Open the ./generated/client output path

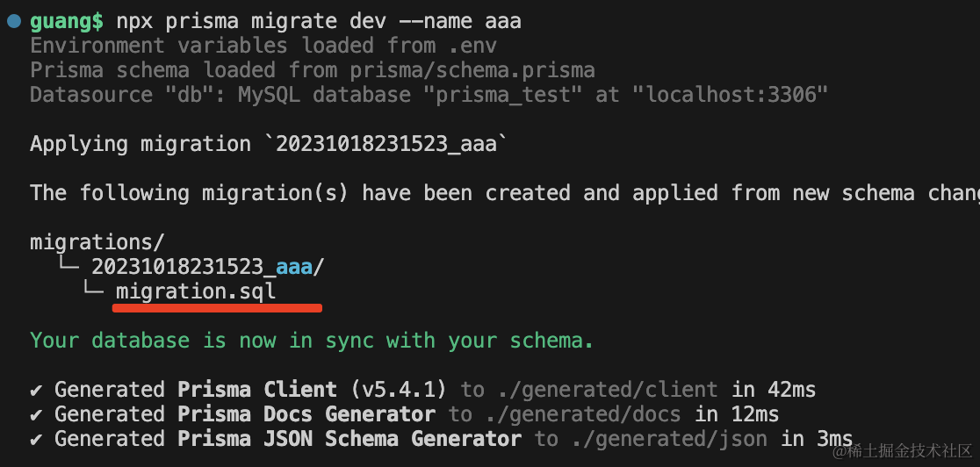[607, 390]
